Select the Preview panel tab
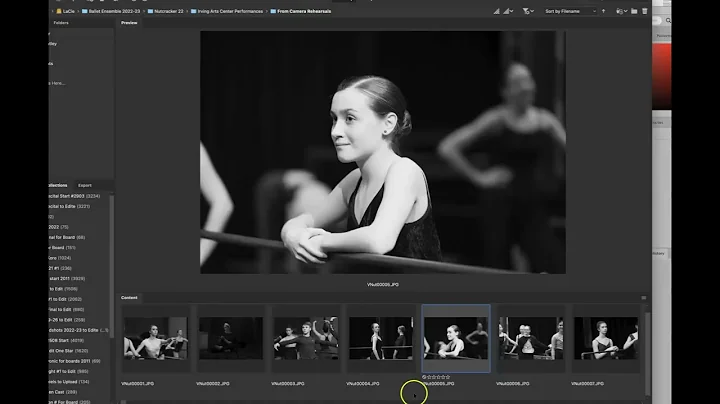Viewport: 720px width, 404px height. tap(129, 22)
